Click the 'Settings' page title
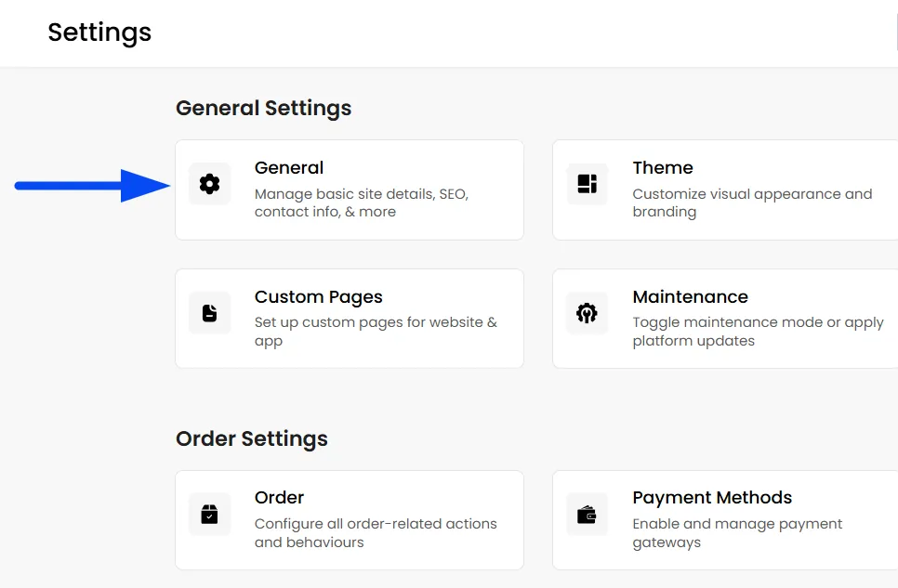Screen dimensions: 898x588 tap(99, 33)
